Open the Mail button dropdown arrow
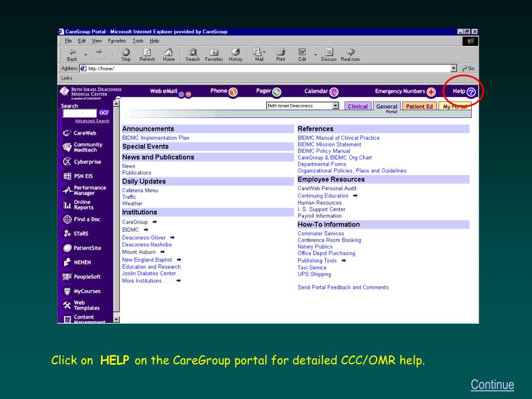This screenshot has width=532, height=399. coord(264,52)
